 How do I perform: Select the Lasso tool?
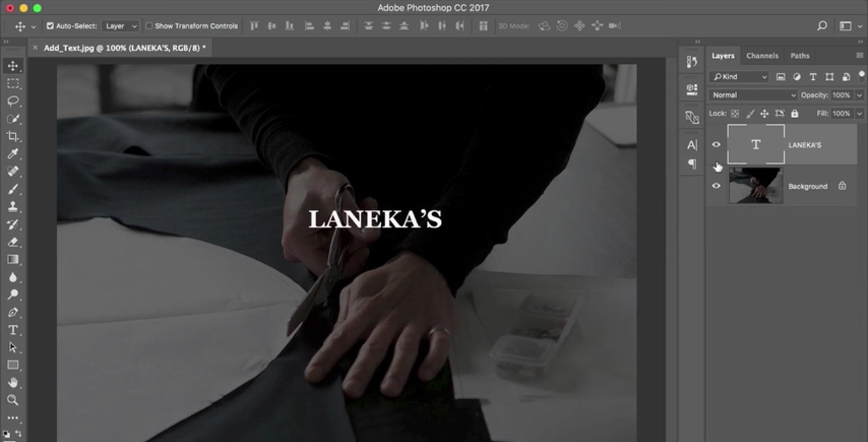[x=13, y=101]
